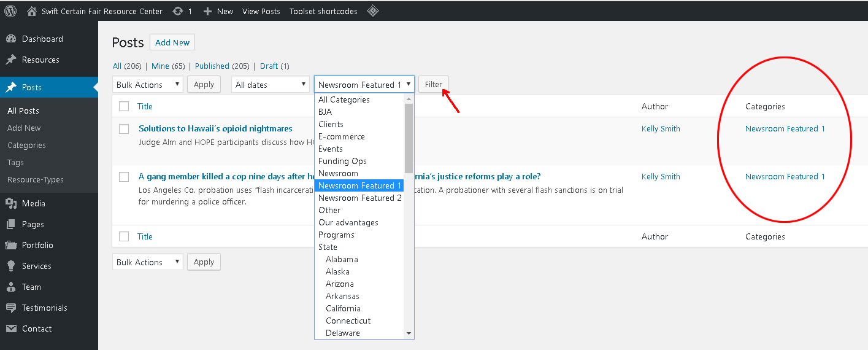The image size is (868, 350).
Task: Click the Add New button beside Posts
Action: click(172, 42)
